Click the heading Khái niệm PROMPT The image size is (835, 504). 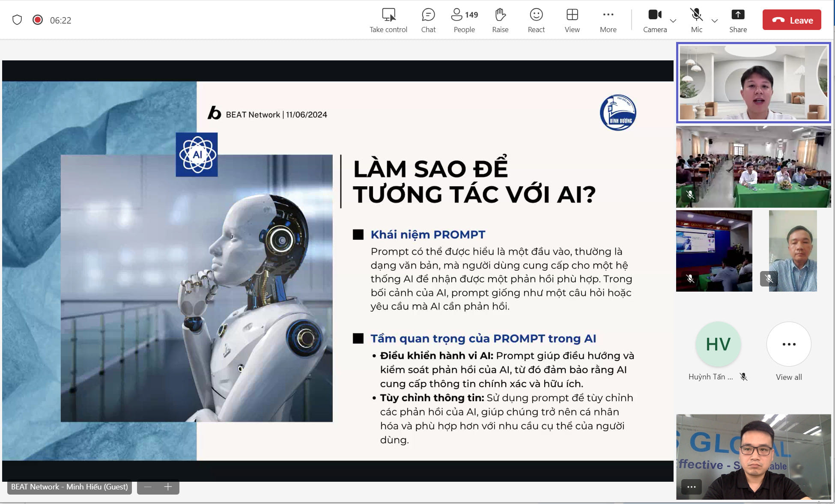[428, 235]
